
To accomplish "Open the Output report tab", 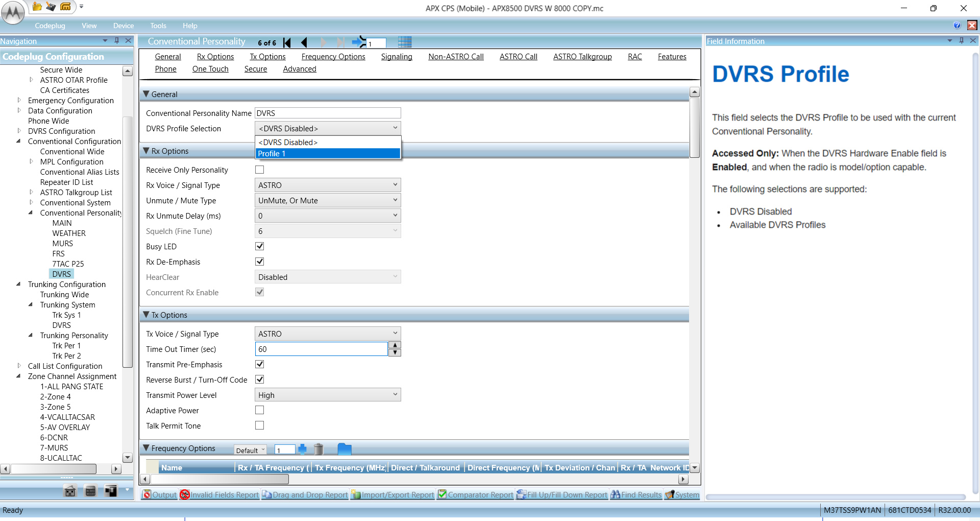I will click(159, 494).
